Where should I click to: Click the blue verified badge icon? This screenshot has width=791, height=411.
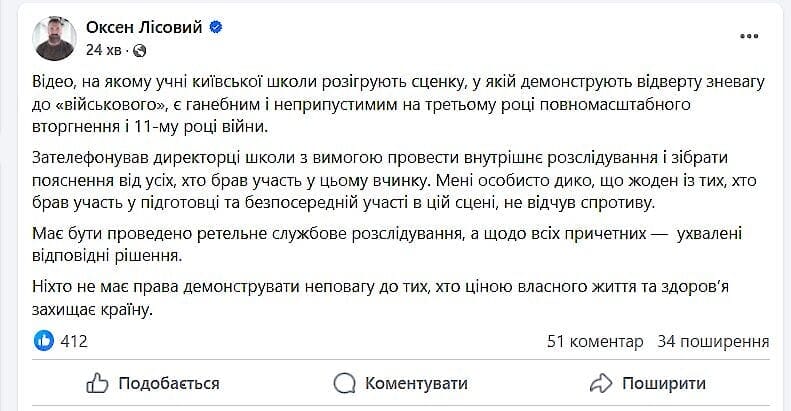point(216,27)
